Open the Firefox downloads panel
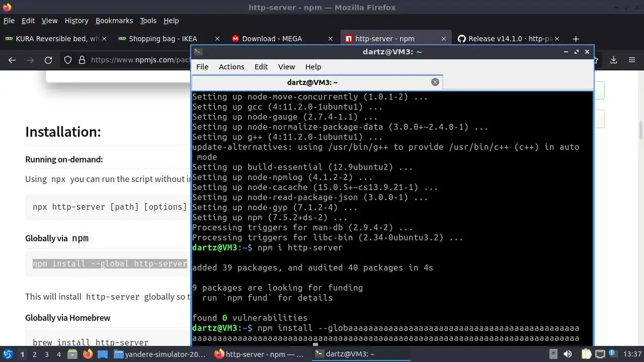644x362 pixels. point(614,60)
